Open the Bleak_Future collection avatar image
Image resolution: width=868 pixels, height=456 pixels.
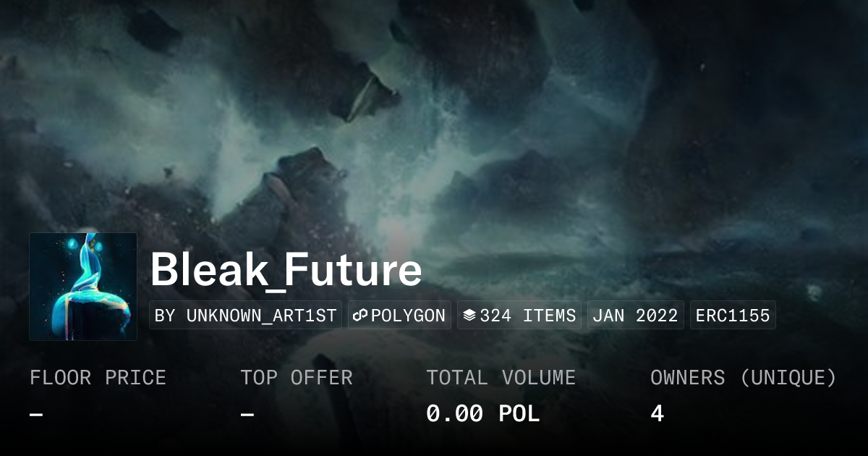coord(83,287)
